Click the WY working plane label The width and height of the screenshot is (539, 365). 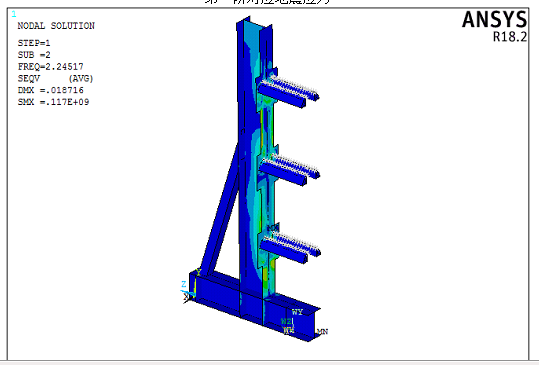click(x=297, y=312)
